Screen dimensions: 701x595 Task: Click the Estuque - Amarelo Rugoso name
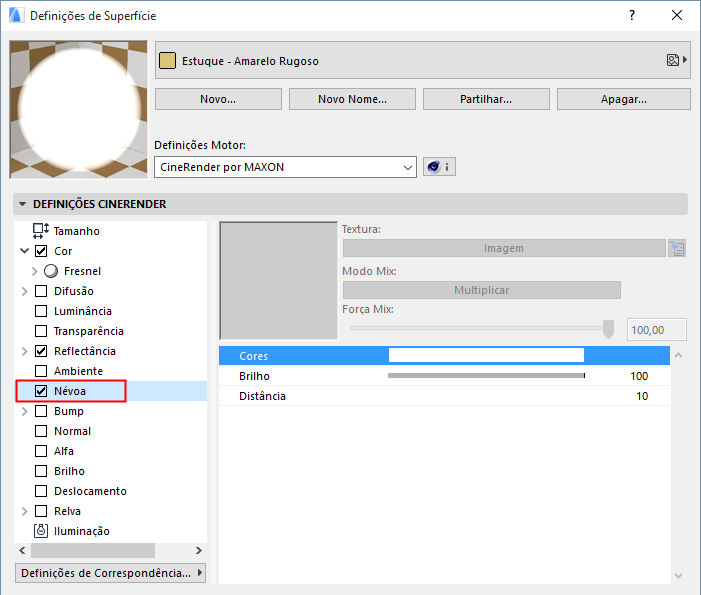pyautogui.click(x=250, y=61)
